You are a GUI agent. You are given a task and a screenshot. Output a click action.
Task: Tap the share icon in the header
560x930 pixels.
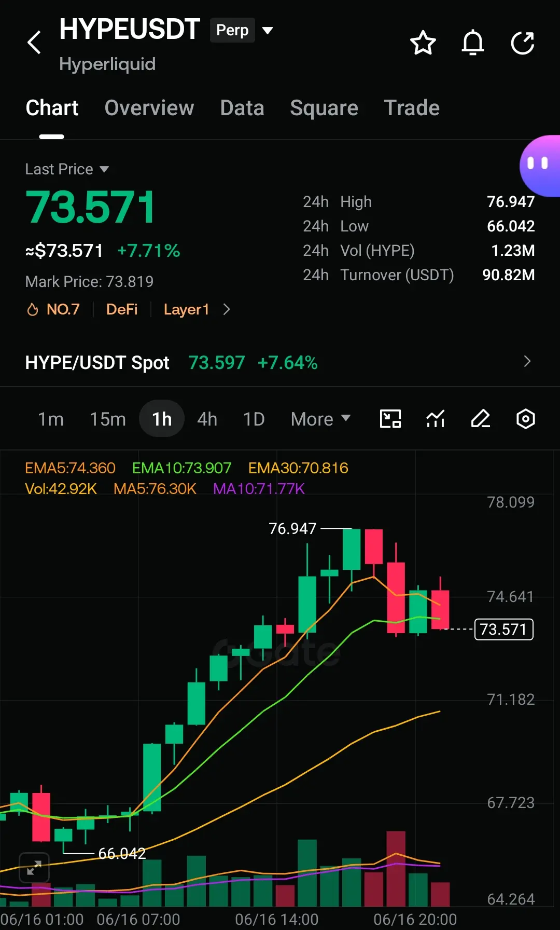[523, 43]
